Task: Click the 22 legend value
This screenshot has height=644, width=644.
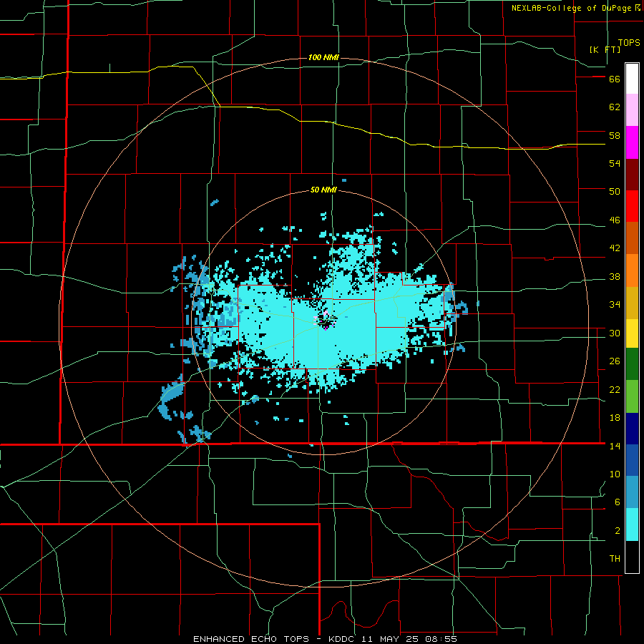Action: pos(615,390)
